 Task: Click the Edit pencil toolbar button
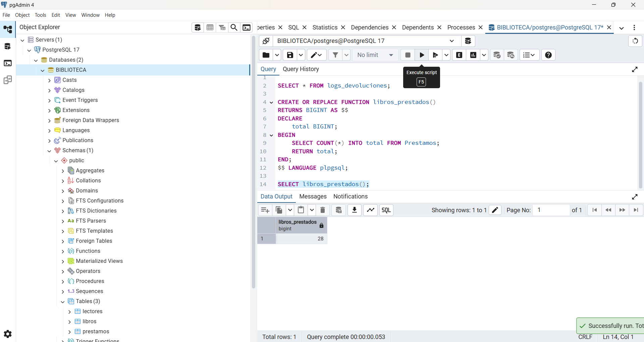pyautogui.click(x=317, y=55)
